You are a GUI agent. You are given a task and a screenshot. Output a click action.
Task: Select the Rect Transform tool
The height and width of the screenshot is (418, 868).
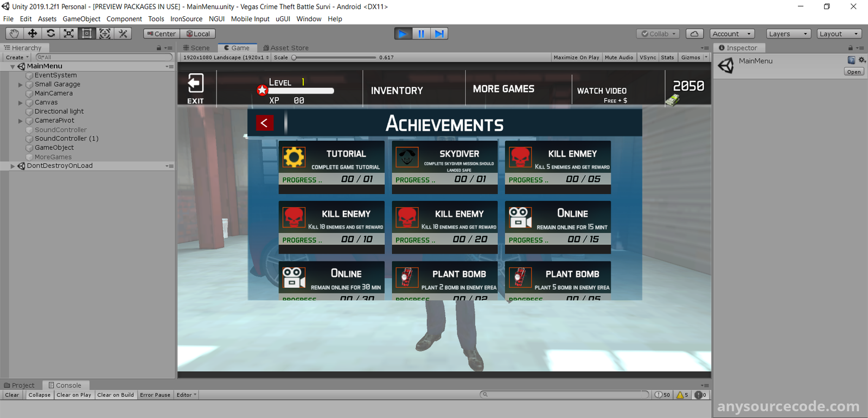coord(87,34)
